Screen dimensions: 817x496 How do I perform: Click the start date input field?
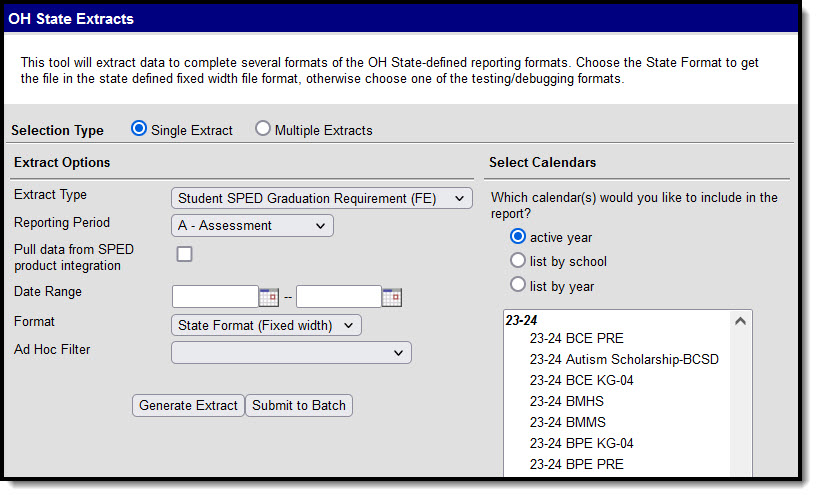tap(215, 297)
